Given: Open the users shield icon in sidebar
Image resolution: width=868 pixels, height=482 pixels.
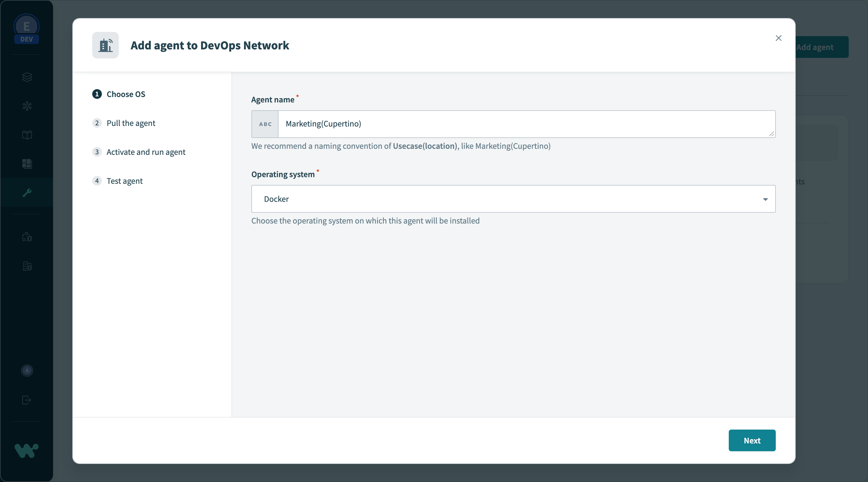Looking at the screenshot, I should tap(27, 237).
